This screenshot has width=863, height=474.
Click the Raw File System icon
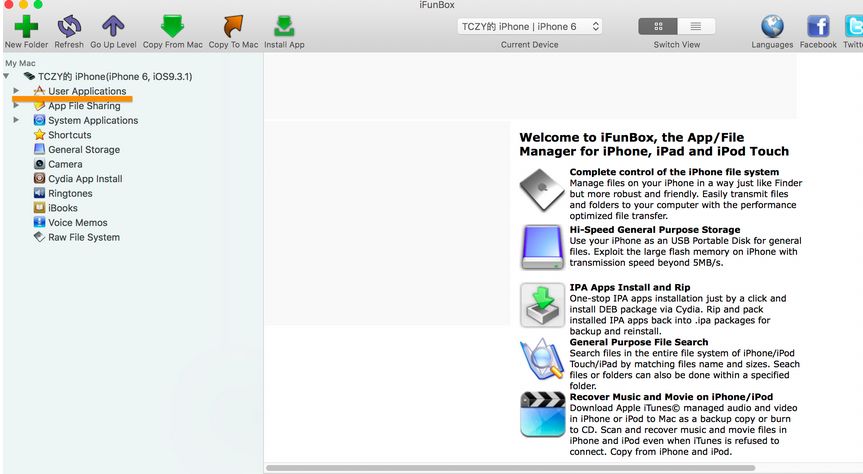tap(39, 237)
